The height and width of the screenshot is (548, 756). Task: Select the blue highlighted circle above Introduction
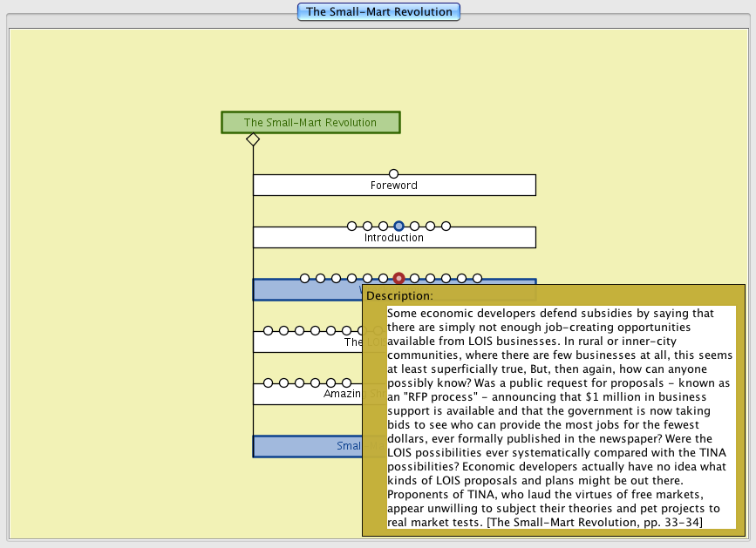point(398,227)
